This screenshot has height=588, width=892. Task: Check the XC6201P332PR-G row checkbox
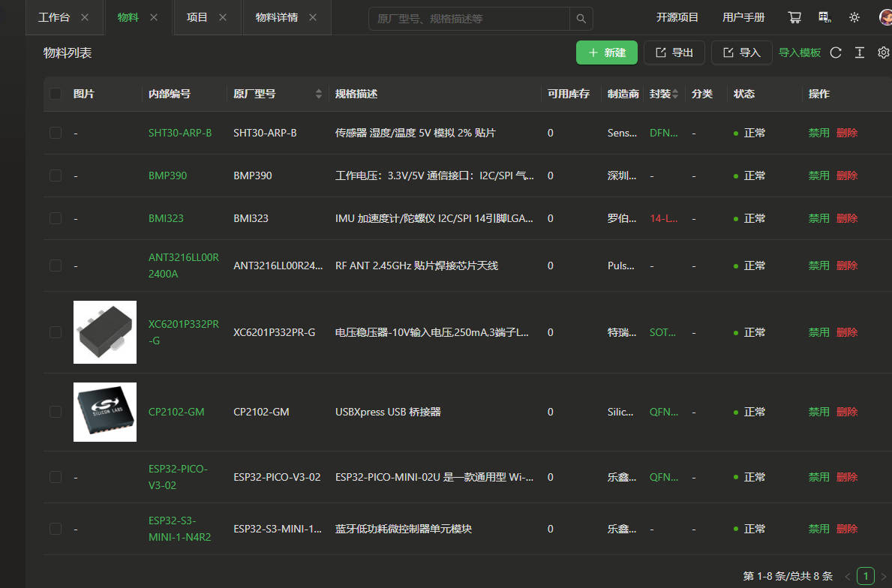click(56, 332)
